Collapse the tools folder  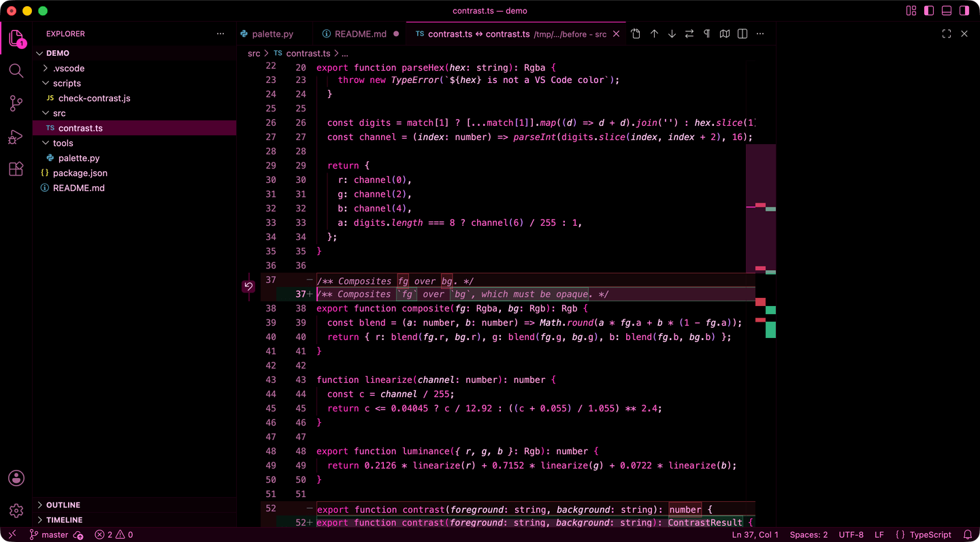135,143
